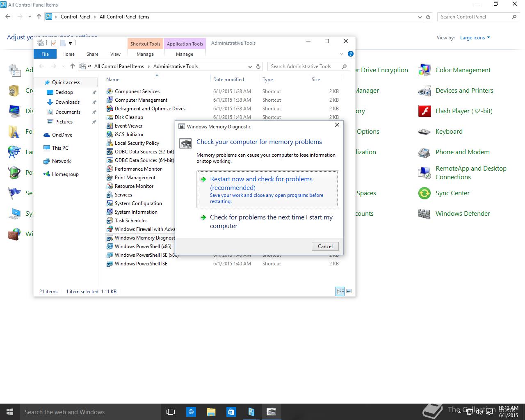The image size is (525, 420).
Task: Open Services gear icon
Action: click(x=110, y=194)
